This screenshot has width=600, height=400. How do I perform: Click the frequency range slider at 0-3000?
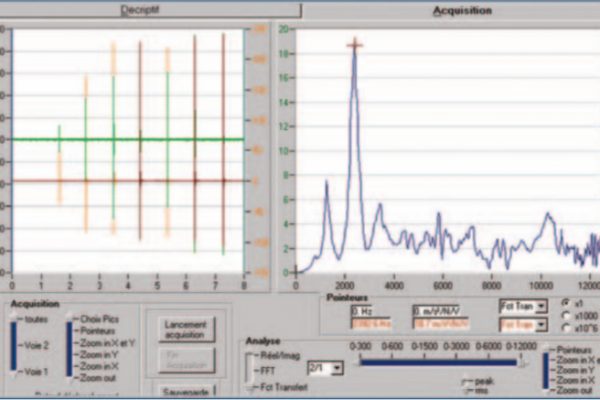coord(456,362)
